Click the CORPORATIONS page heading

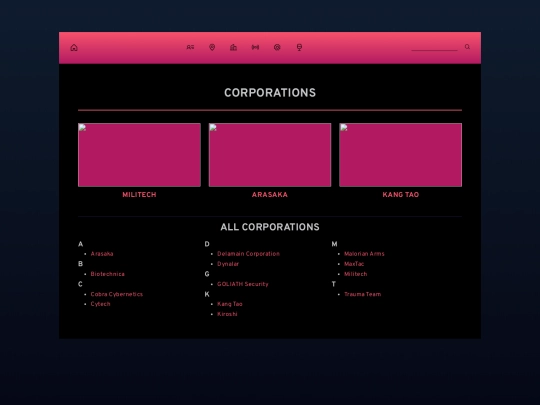(x=270, y=93)
